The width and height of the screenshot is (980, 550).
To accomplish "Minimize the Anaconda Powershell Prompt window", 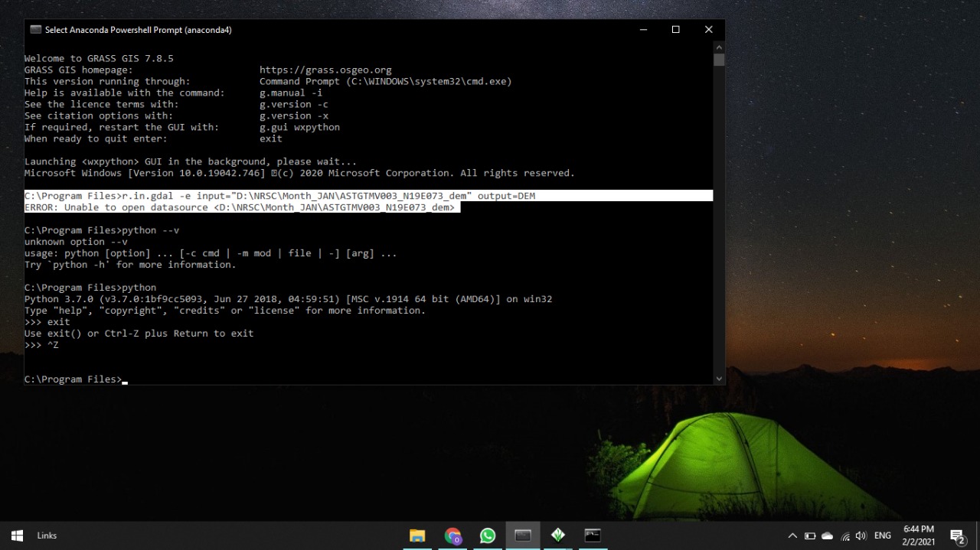I will pyautogui.click(x=642, y=30).
